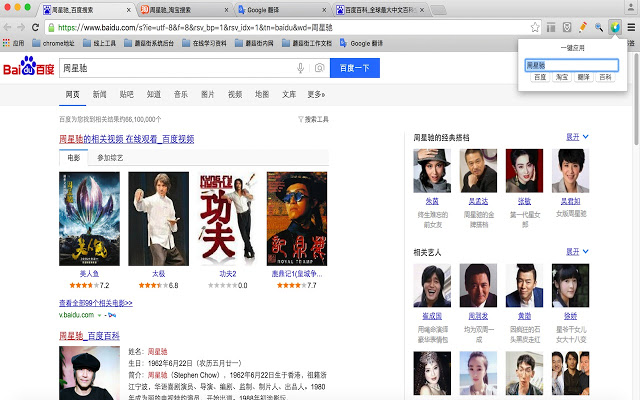Viewport: 640px width, 400px height.
Task: Click the 张敏 name link
Action: click(524, 201)
